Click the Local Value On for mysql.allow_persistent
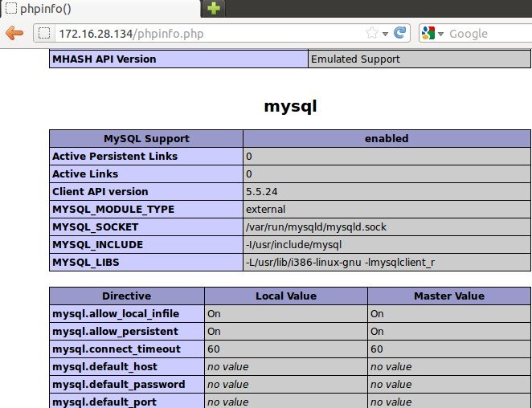The image size is (532, 408). pos(214,332)
